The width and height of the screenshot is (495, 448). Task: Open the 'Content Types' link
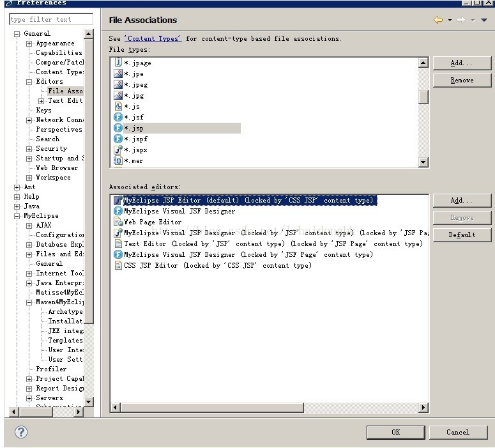pos(153,38)
